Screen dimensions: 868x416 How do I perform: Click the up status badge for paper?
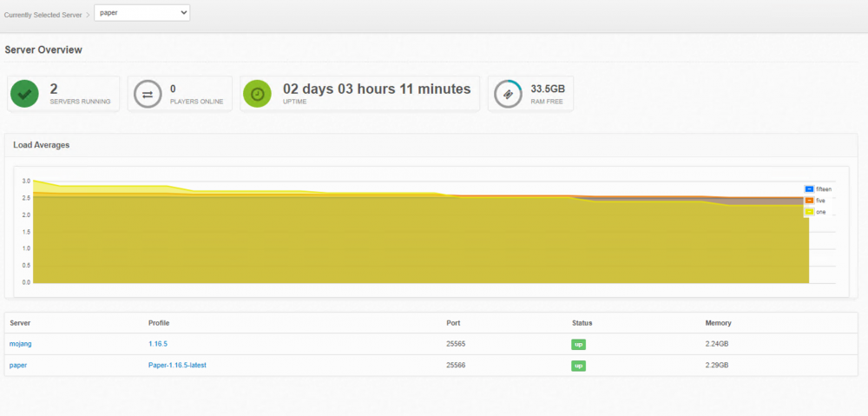tap(578, 366)
